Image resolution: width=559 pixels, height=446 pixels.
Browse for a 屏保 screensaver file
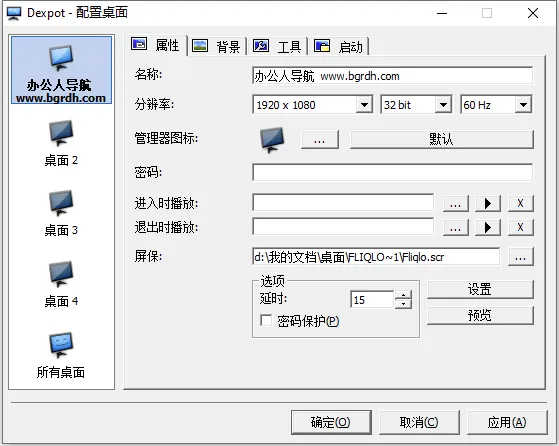520,257
